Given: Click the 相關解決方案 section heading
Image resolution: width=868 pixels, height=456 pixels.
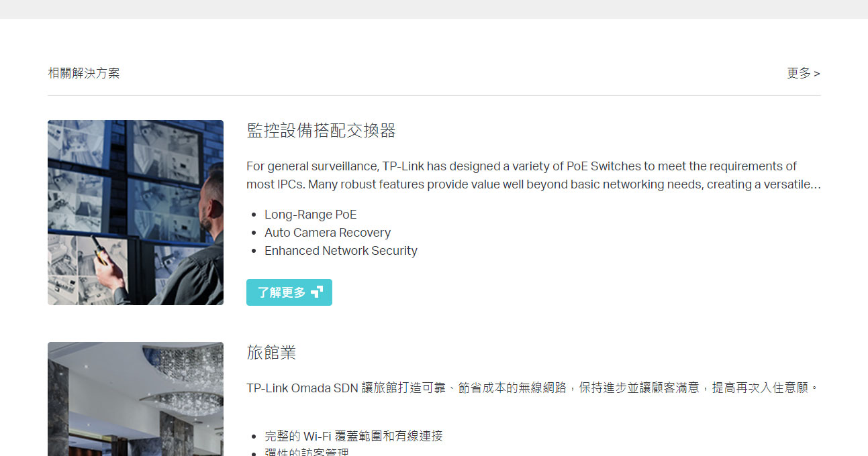Looking at the screenshot, I should [x=84, y=73].
